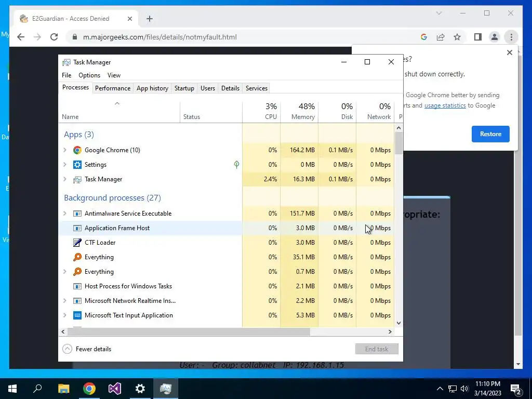Open Windows Start menu

(12, 389)
